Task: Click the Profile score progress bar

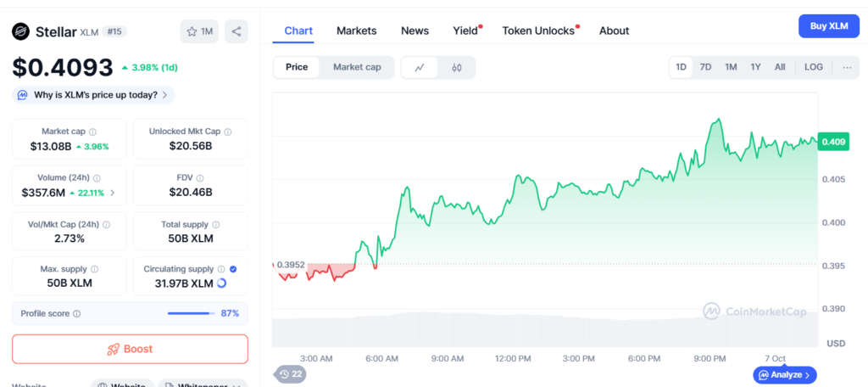Action: (x=191, y=313)
